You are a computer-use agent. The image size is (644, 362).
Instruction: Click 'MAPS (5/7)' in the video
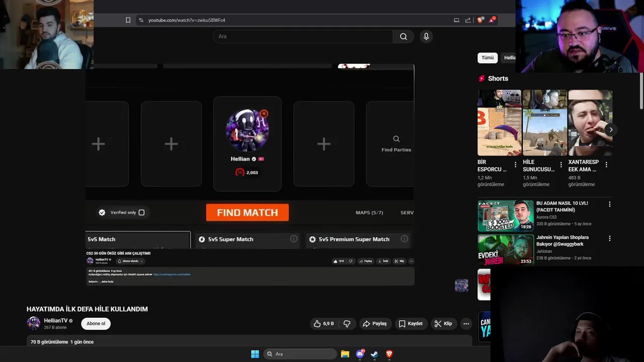coord(369,213)
